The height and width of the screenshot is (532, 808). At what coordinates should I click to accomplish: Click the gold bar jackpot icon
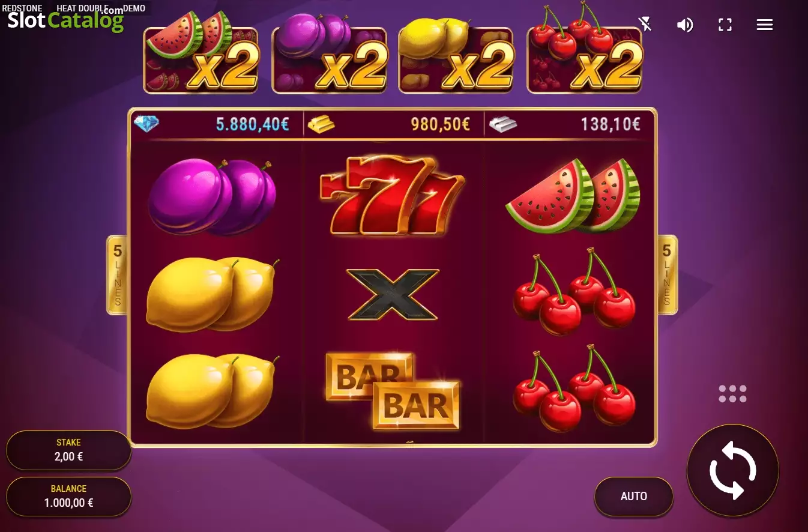tap(321, 124)
